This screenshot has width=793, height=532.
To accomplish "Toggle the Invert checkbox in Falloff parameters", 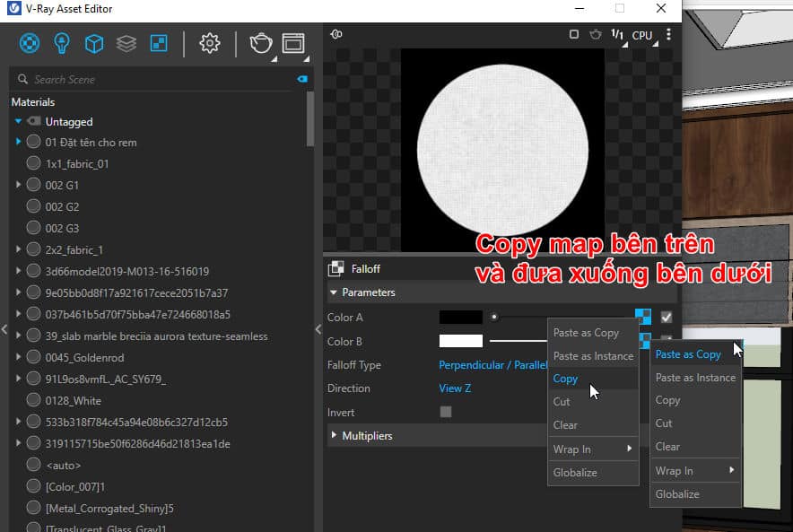I will tap(446, 412).
